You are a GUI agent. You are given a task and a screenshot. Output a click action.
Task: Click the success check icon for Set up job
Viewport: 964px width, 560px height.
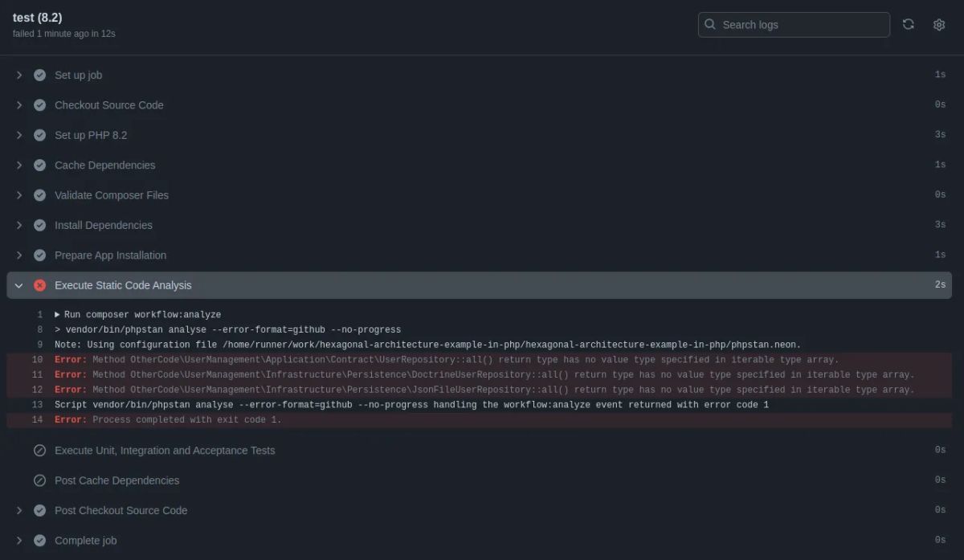(39, 75)
